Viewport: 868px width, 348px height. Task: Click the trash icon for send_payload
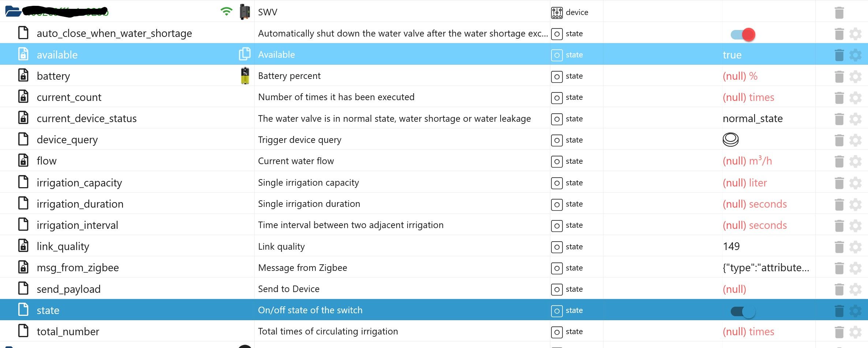click(839, 290)
